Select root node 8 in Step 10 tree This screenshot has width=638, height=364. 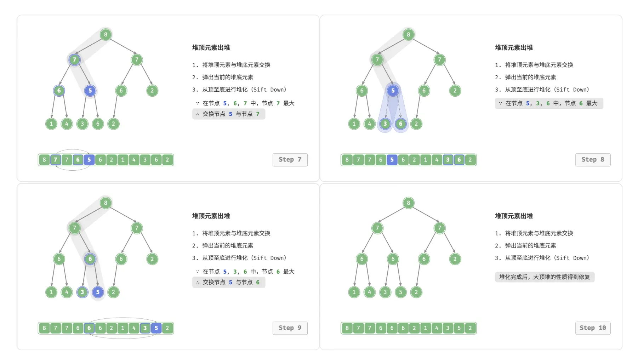(x=408, y=203)
